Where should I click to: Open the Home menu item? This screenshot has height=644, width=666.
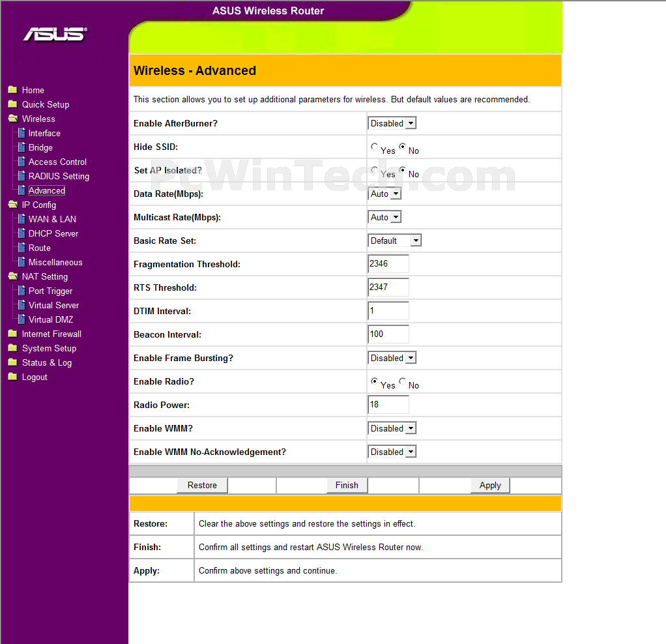click(x=33, y=90)
